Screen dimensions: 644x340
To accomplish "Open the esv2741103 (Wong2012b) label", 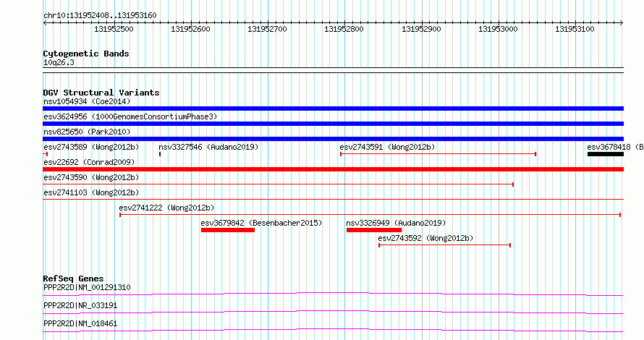I will (91, 192).
